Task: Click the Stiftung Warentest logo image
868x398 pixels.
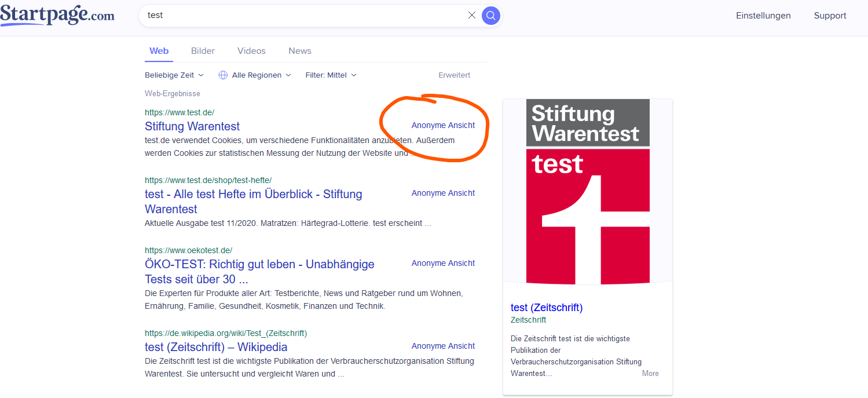Action: (x=588, y=192)
